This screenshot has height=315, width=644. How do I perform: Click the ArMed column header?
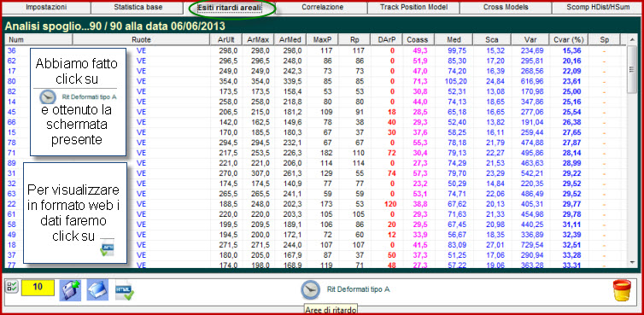(290, 40)
